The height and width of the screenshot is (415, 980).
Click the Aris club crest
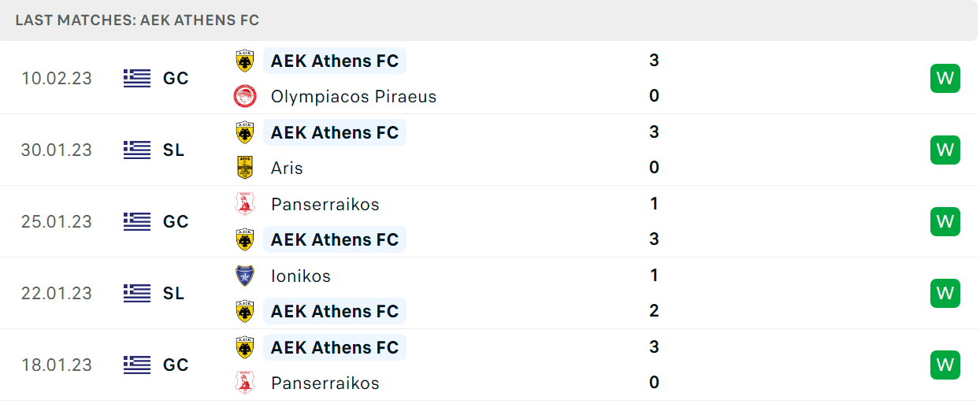[245, 168]
